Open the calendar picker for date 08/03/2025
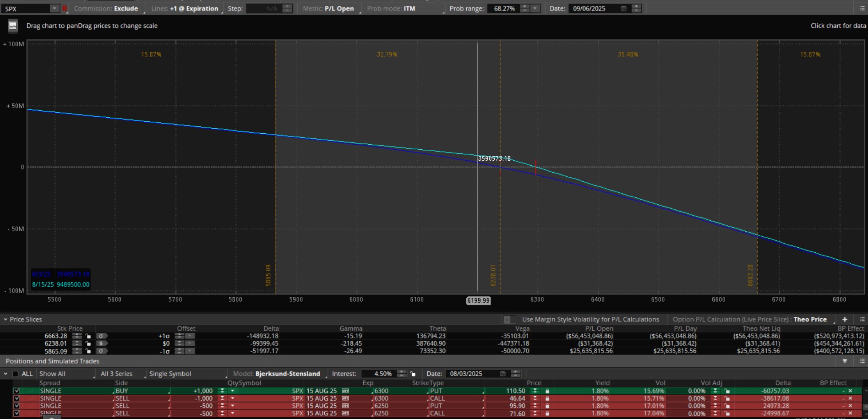 [x=502, y=374]
